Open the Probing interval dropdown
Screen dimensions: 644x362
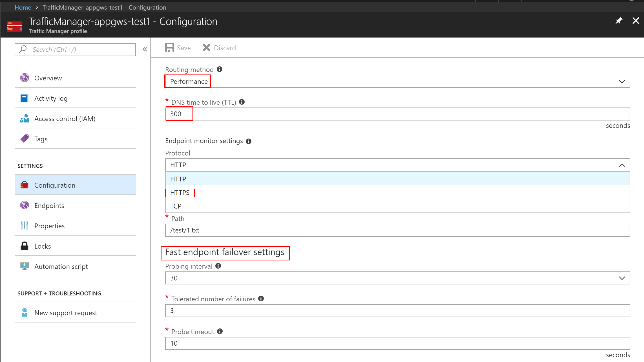pyautogui.click(x=622, y=278)
